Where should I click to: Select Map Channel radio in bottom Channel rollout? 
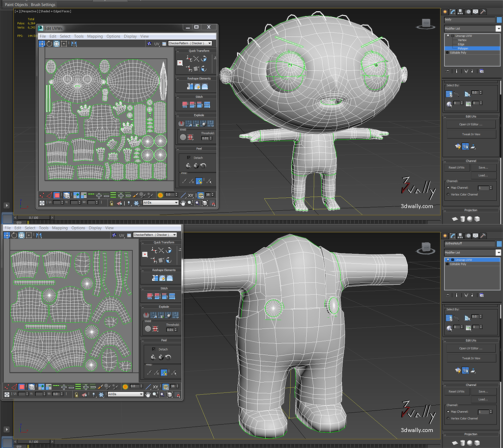448,412
